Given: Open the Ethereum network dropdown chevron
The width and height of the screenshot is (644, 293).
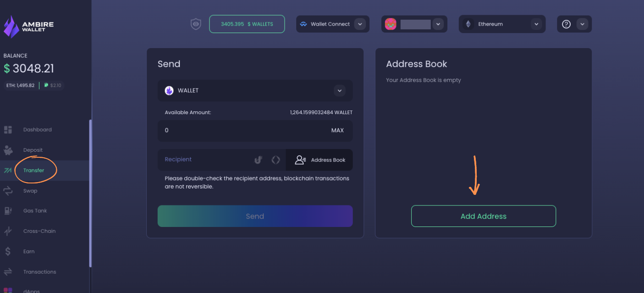Looking at the screenshot, I should [536, 24].
